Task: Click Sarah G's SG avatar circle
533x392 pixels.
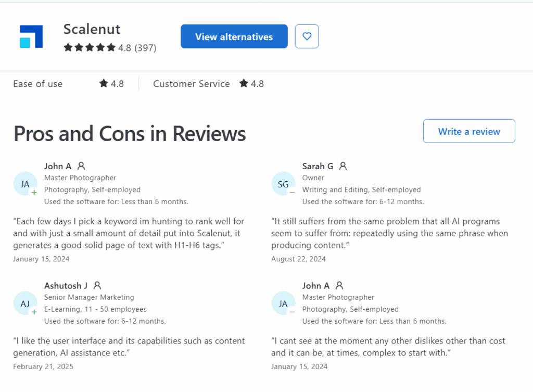Action: point(283,184)
